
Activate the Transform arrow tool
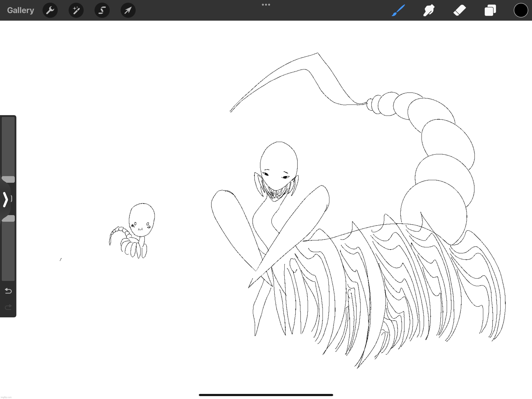click(x=128, y=10)
